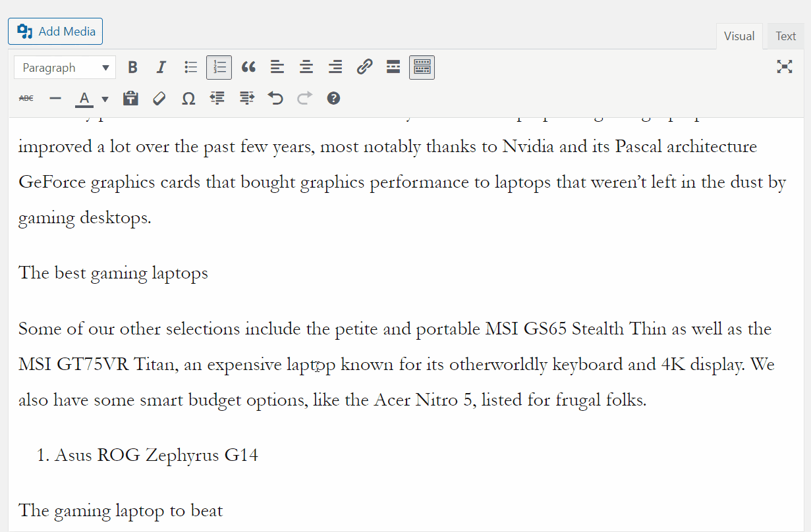The height and width of the screenshot is (532, 811).
Task: Insert Read More tag
Action: coord(393,67)
